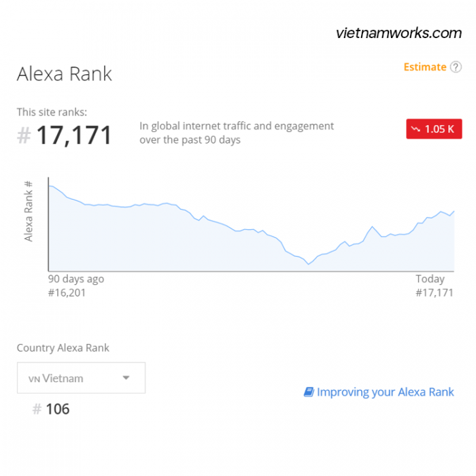Click the Alexa Rank heading
Viewport: 476px width, 476px height.
(x=65, y=73)
